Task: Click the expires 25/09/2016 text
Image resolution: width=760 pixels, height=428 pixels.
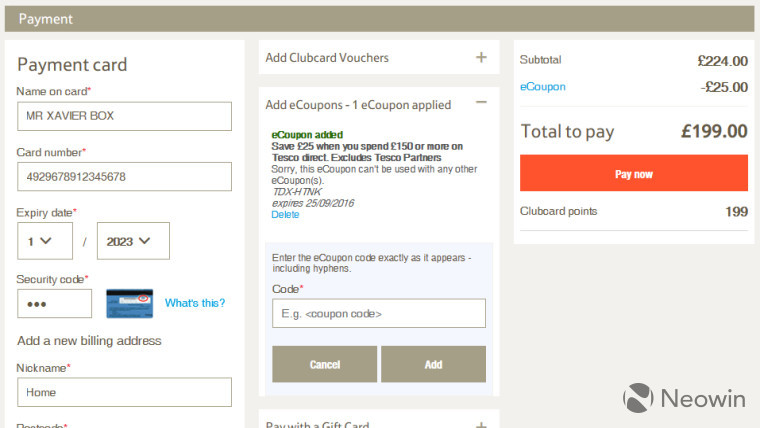Action: pos(313,203)
